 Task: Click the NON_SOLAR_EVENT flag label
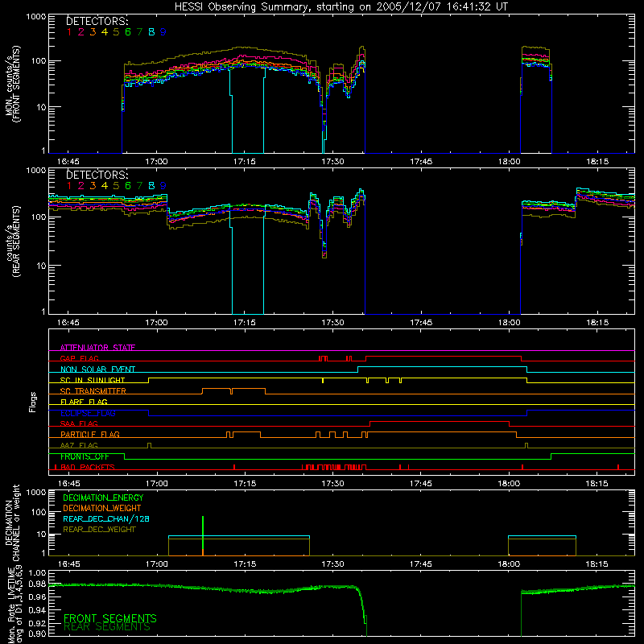[x=97, y=369]
